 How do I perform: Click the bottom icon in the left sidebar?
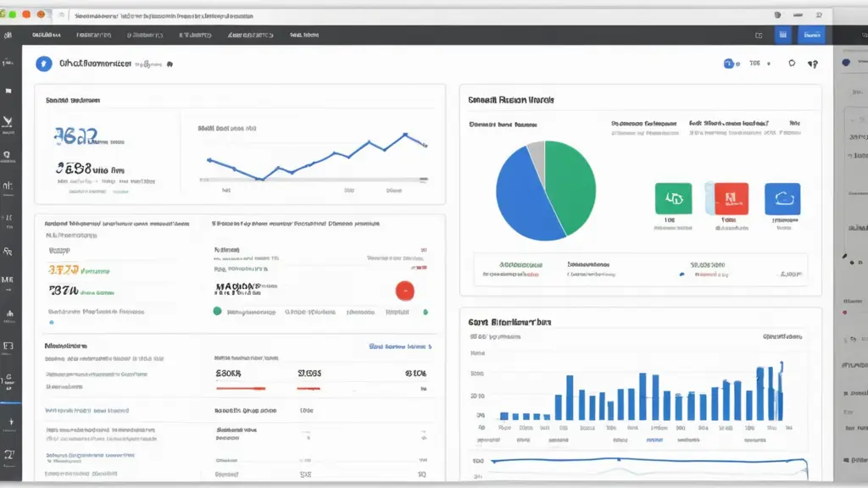[8, 456]
